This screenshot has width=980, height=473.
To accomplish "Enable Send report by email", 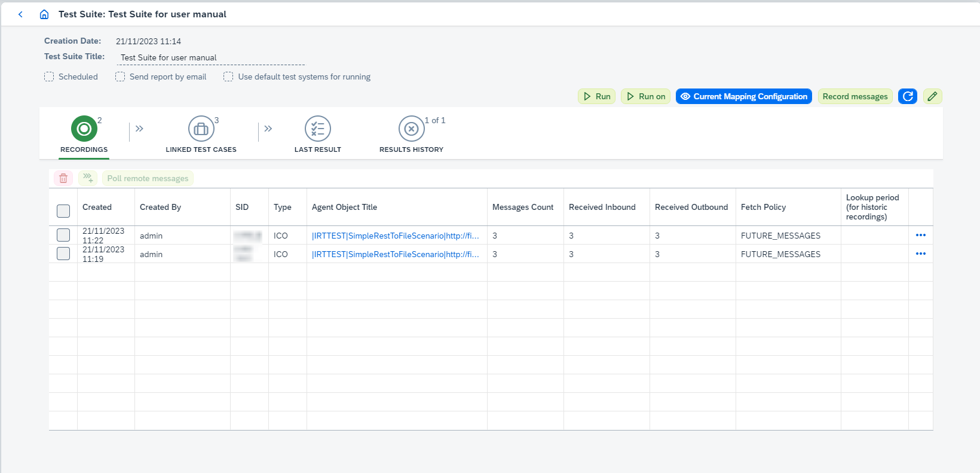I will [x=120, y=77].
